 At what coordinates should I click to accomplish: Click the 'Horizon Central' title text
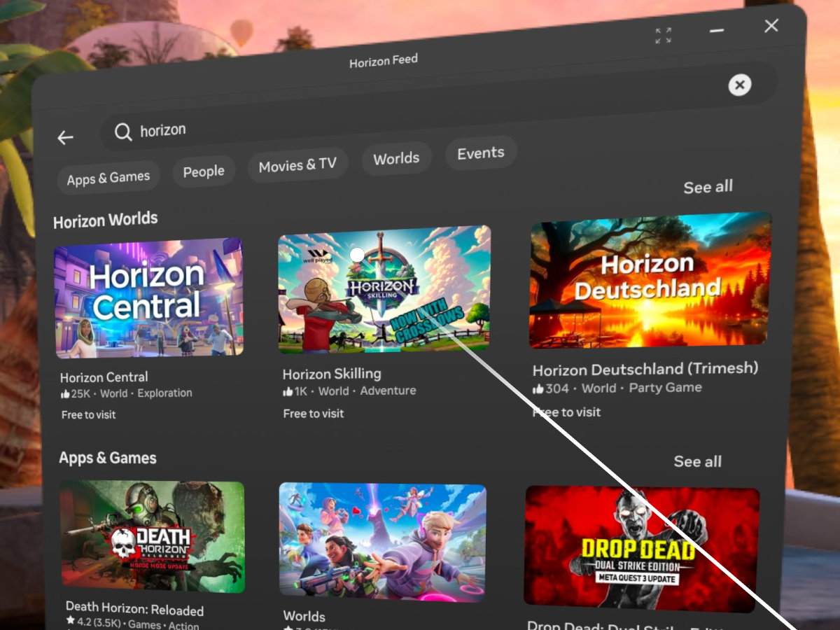click(x=104, y=377)
